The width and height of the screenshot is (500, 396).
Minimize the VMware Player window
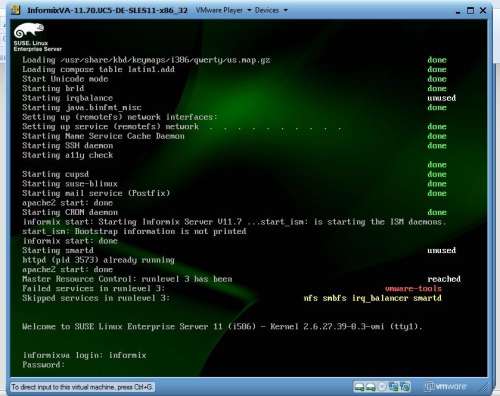tap(458, 11)
